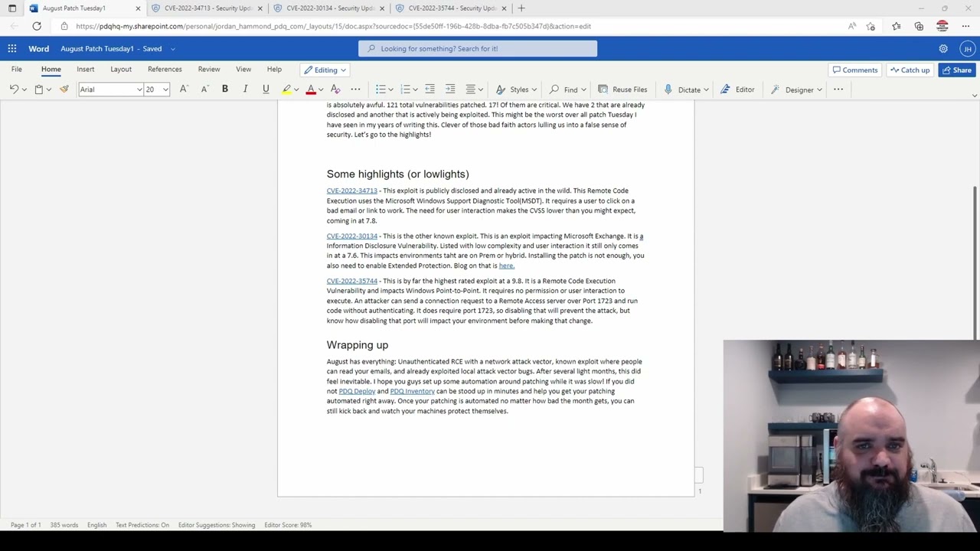The height and width of the screenshot is (551, 980).
Task: Clear formatting with the eraser A icon
Action: (335, 90)
